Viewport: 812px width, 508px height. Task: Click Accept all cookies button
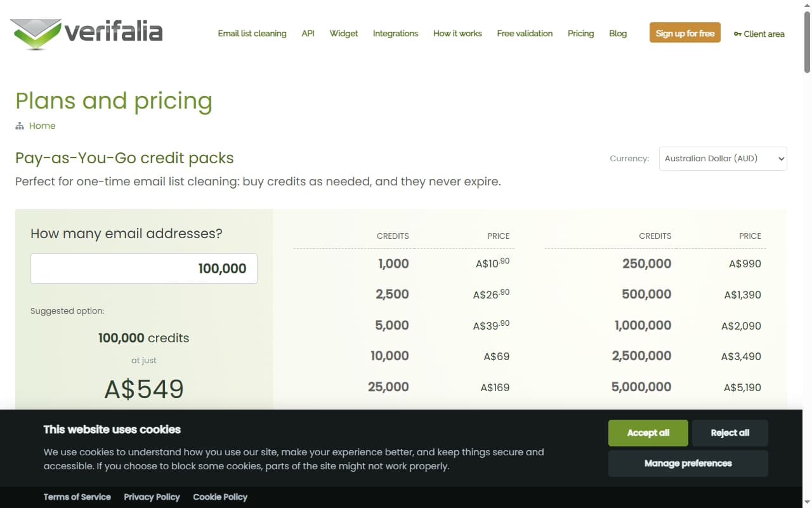coord(648,433)
